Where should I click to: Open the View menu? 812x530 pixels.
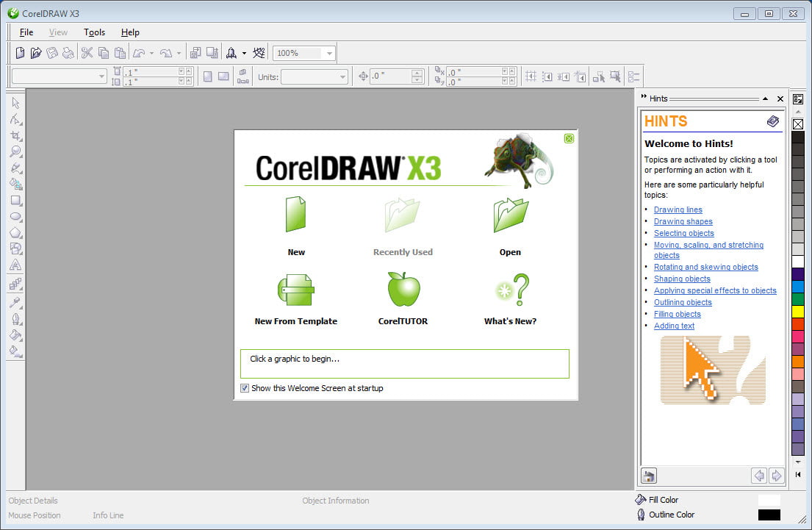[x=59, y=32]
